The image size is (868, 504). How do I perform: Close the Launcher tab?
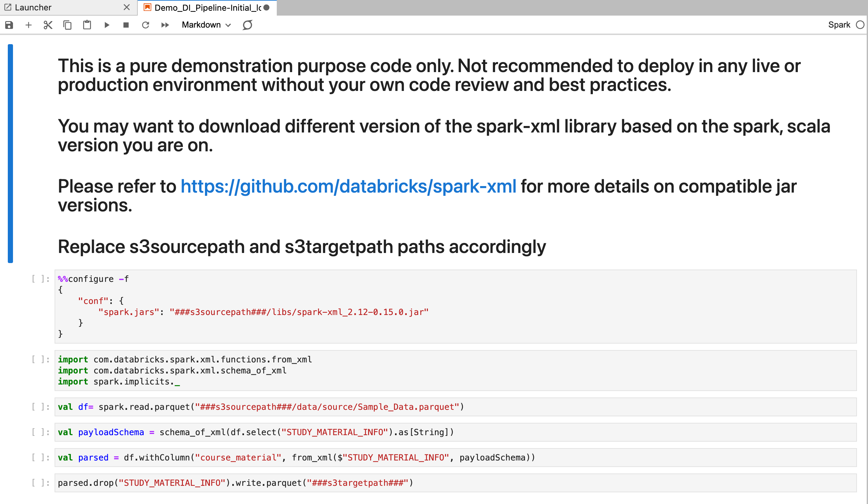pos(127,7)
